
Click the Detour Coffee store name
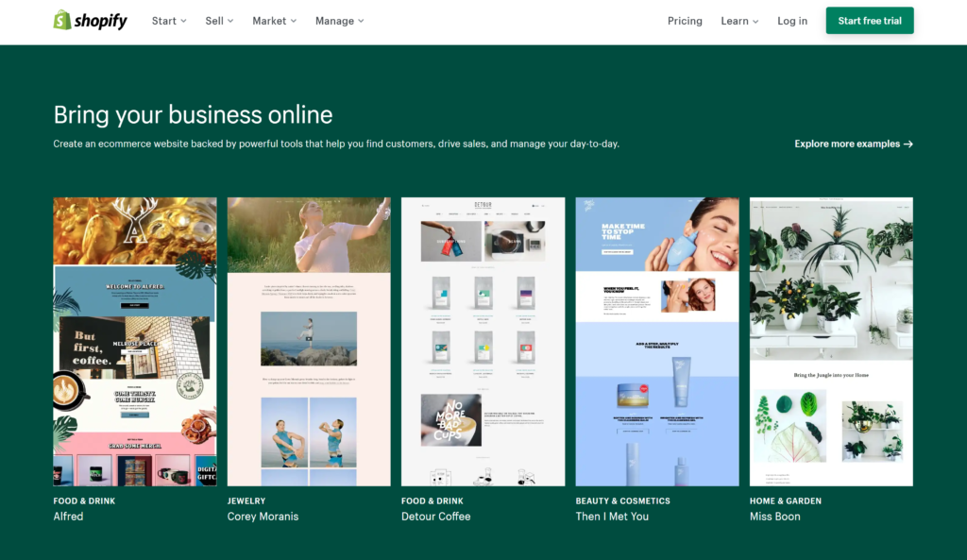(x=436, y=517)
